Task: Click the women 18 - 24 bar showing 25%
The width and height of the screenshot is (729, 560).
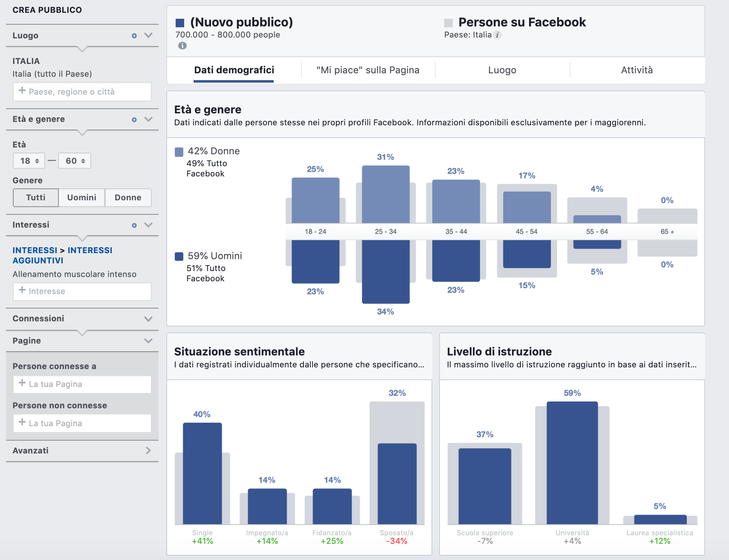Action: click(x=315, y=200)
